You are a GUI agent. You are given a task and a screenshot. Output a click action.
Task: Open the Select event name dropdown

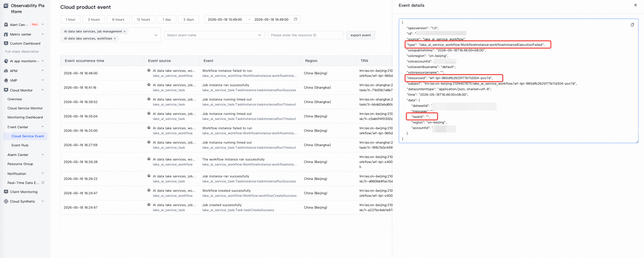pyautogui.click(x=214, y=35)
